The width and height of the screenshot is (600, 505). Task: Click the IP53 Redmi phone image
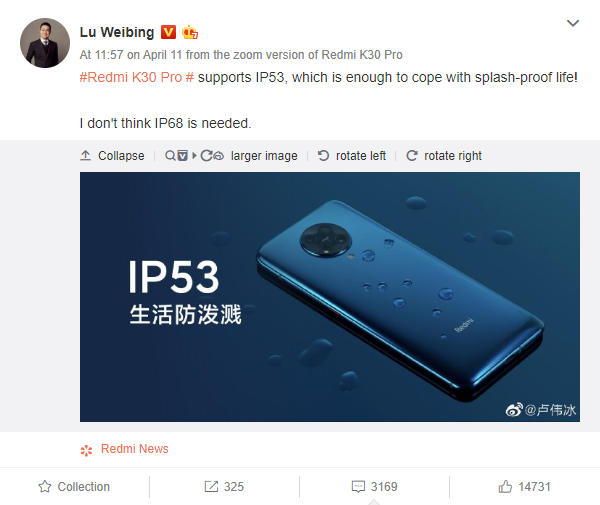click(x=330, y=297)
